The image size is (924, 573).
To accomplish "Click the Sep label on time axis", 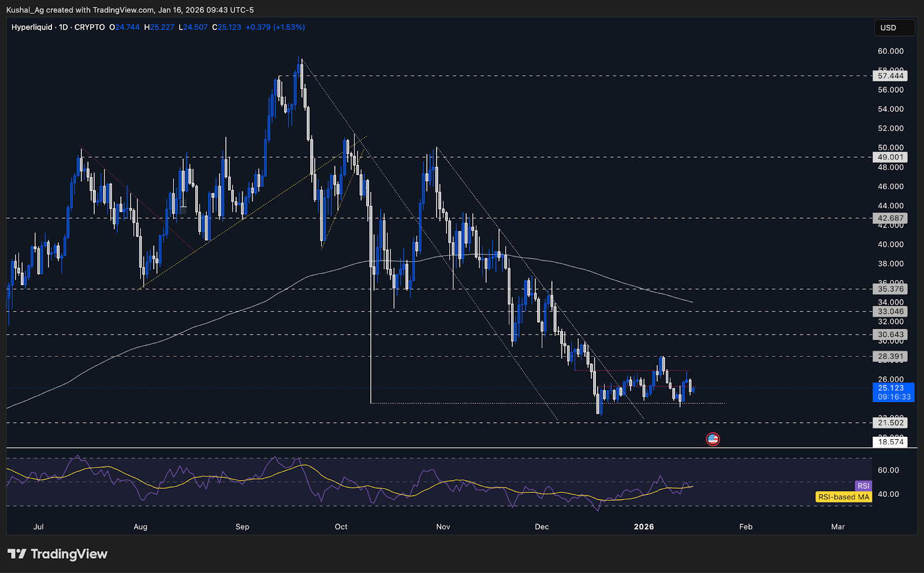I will pos(243,527).
